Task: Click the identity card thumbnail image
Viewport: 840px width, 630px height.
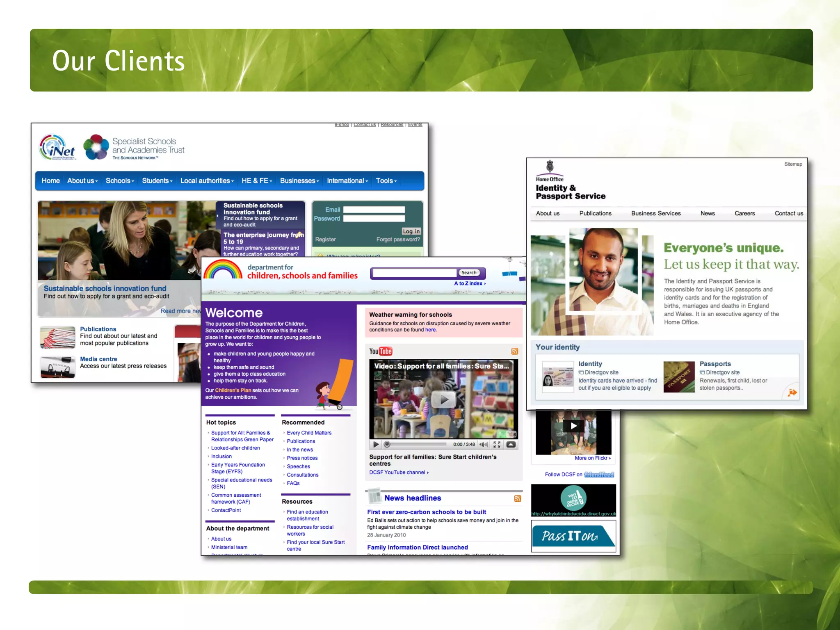Action: click(x=558, y=377)
